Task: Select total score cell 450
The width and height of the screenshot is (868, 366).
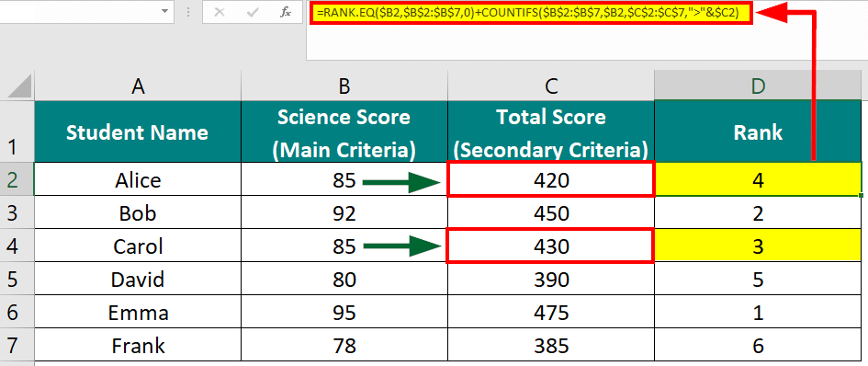Action: (551, 212)
